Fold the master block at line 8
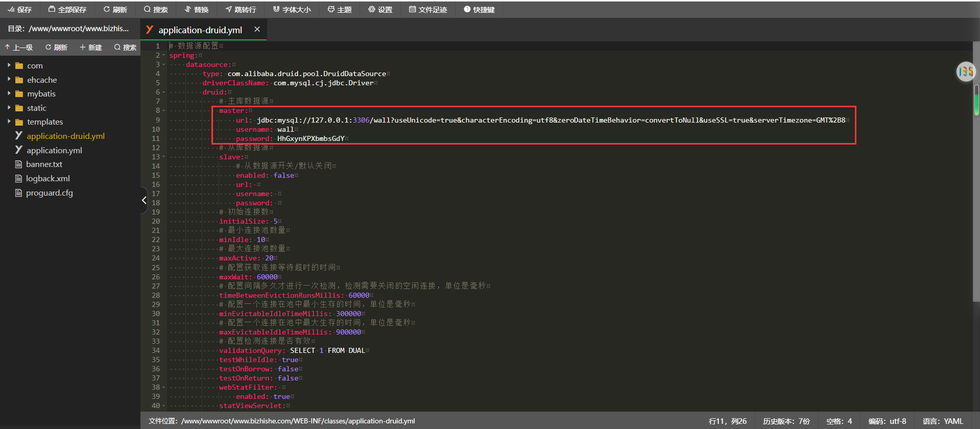 pos(164,111)
